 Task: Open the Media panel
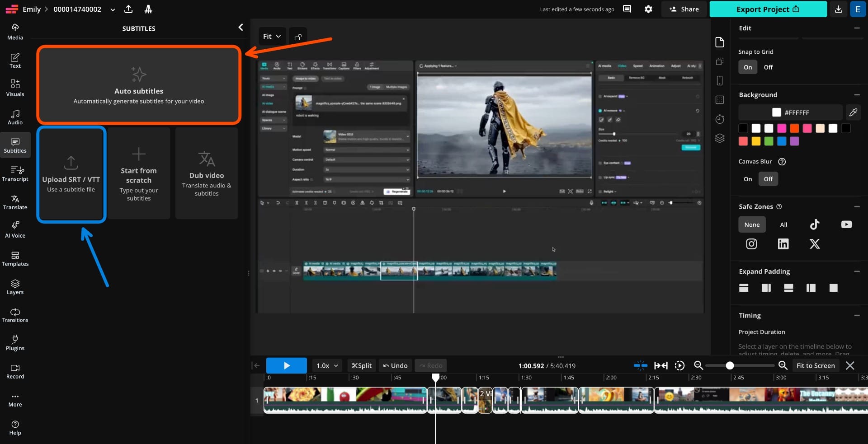coord(15,31)
